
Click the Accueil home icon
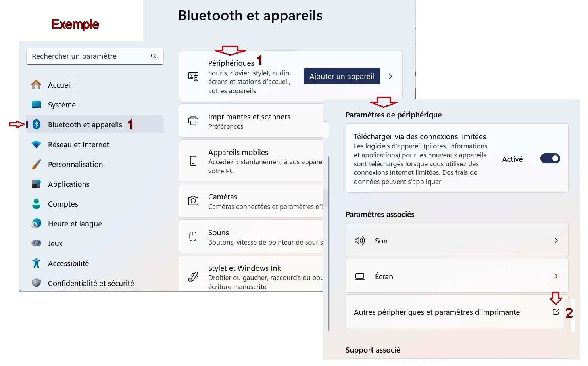coord(36,85)
